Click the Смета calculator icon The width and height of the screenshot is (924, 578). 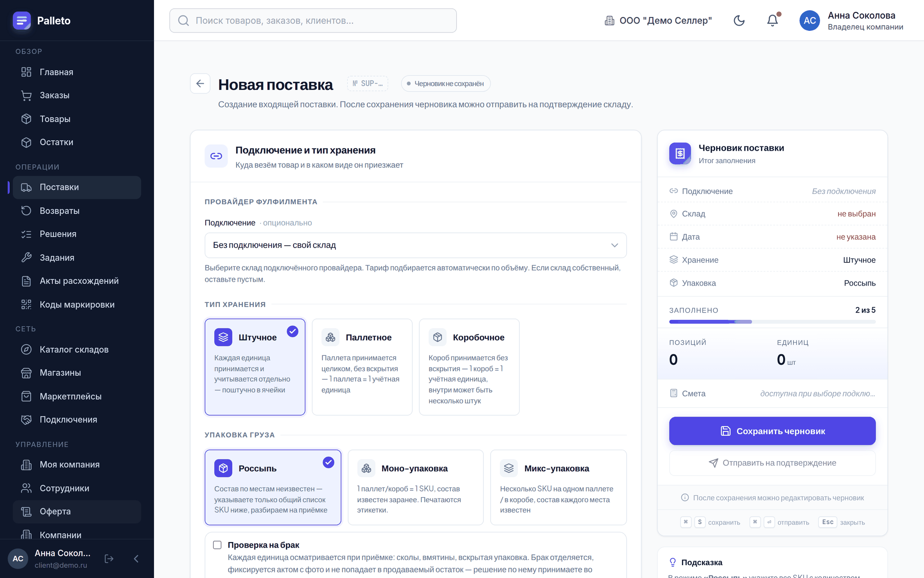pyautogui.click(x=674, y=393)
